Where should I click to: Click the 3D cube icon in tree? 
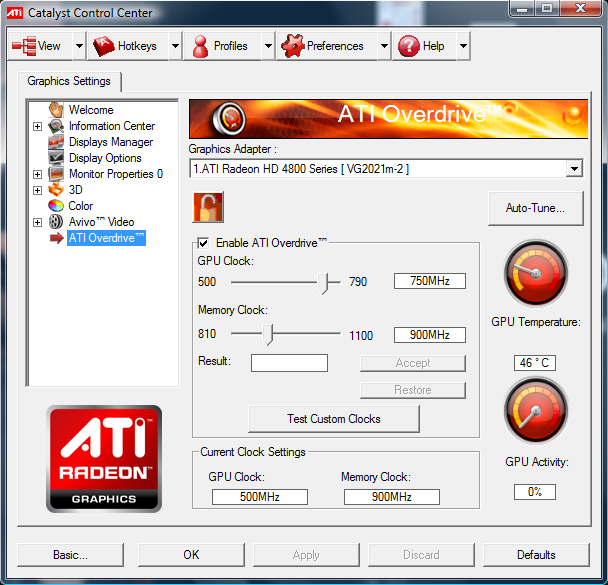tap(56, 190)
